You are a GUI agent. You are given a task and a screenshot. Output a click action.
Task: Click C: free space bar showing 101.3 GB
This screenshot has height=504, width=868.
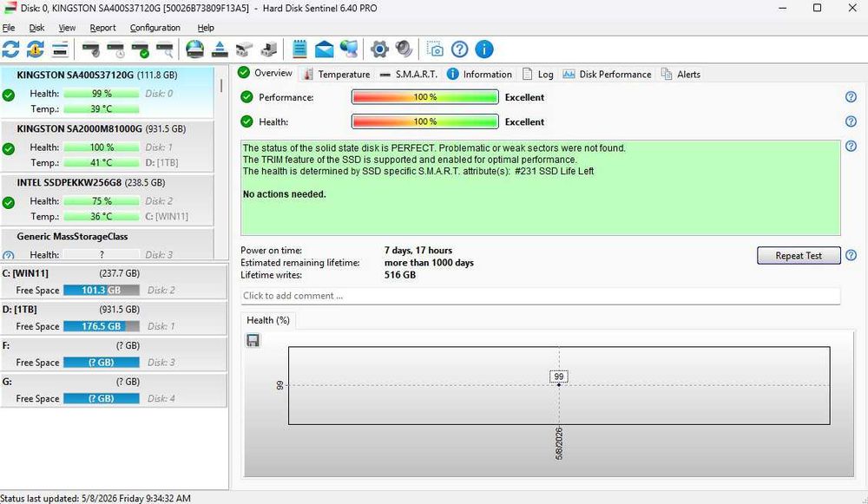click(102, 291)
